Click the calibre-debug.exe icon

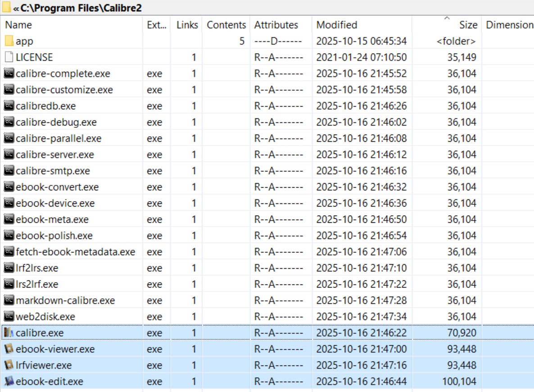click(9, 122)
